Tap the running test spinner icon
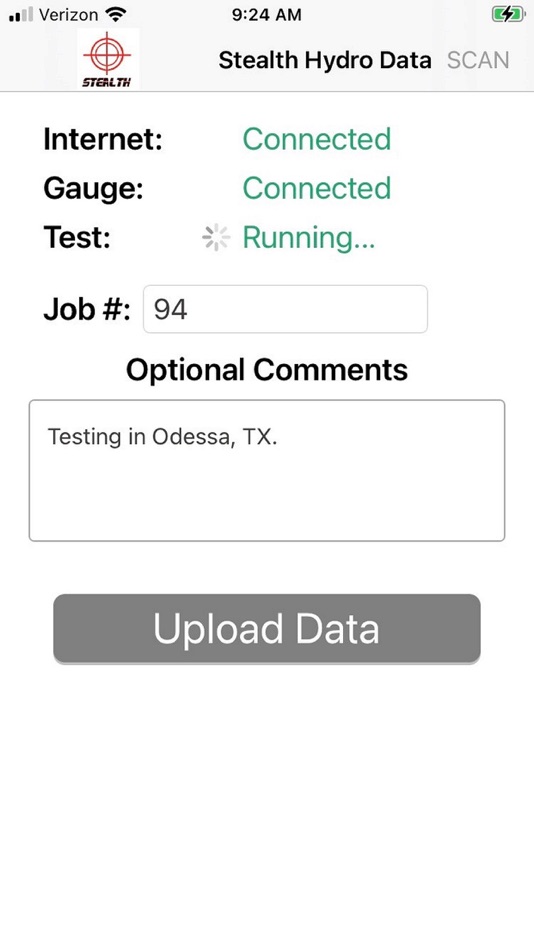Viewport: 534px width, 950px height. coord(216,238)
